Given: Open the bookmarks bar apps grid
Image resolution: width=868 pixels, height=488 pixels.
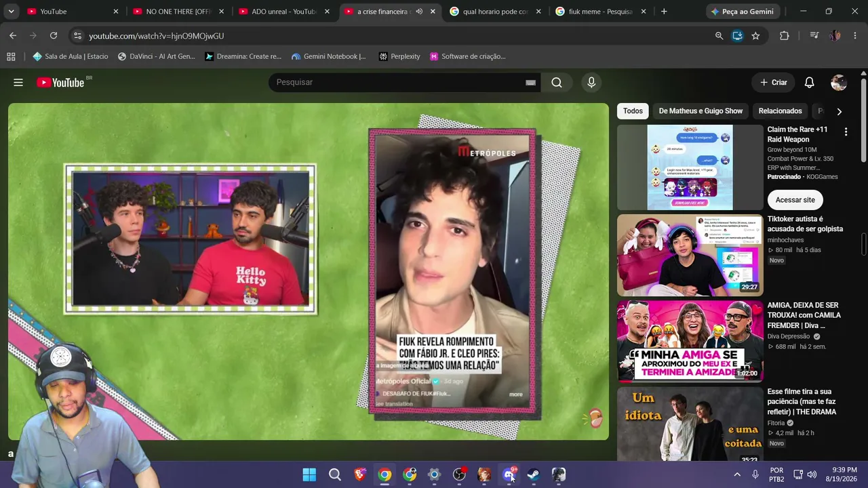Looking at the screenshot, I should (x=11, y=56).
